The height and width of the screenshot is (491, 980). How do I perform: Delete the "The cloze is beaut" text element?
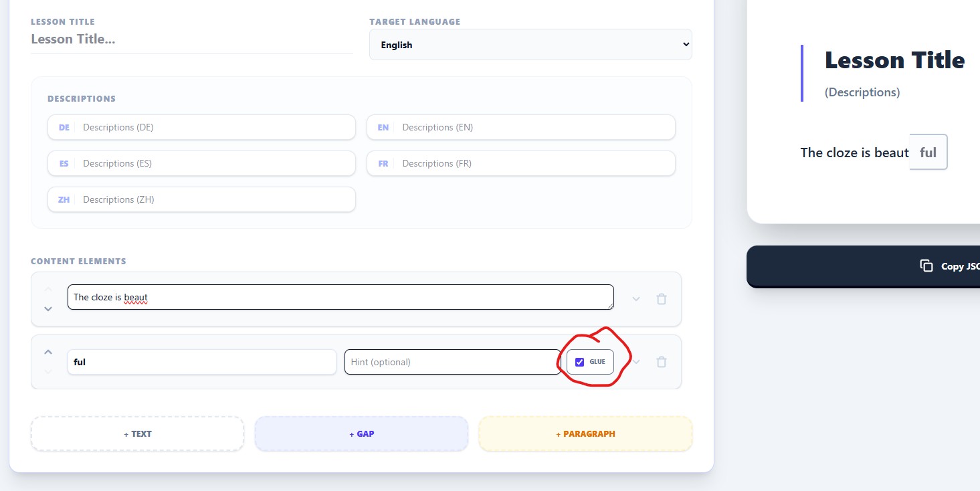click(x=662, y=299)
